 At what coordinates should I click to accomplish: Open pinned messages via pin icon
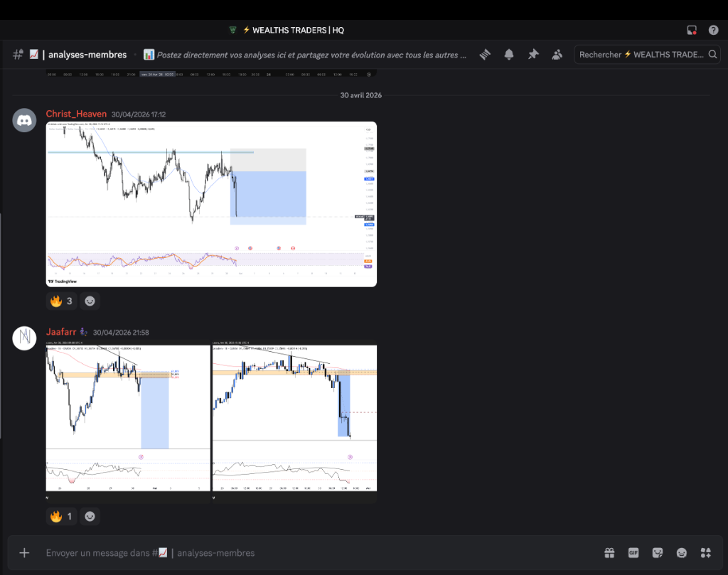pyautogui.click(x=533, y=54)
